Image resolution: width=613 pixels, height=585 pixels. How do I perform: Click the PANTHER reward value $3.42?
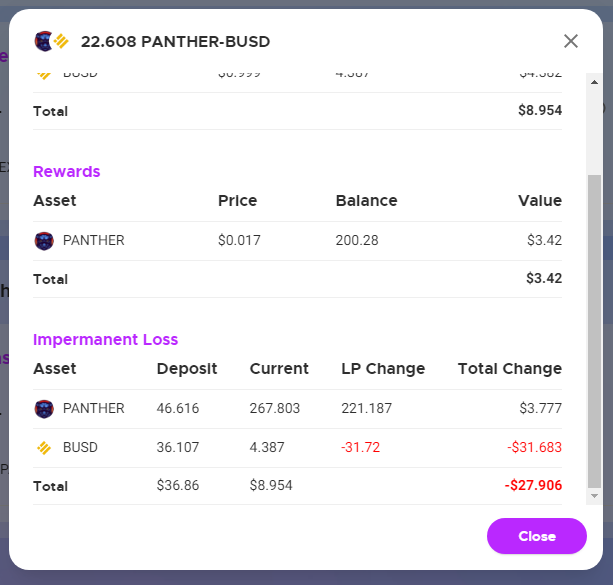544,240
